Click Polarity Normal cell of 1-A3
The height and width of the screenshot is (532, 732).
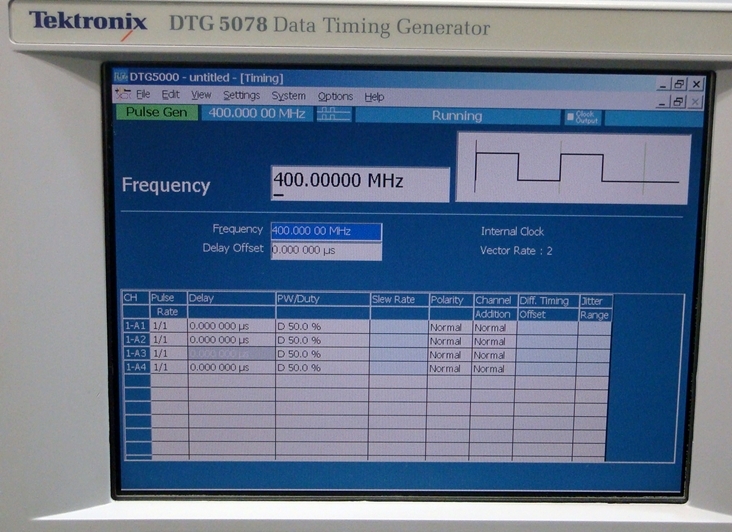point(450,355)
